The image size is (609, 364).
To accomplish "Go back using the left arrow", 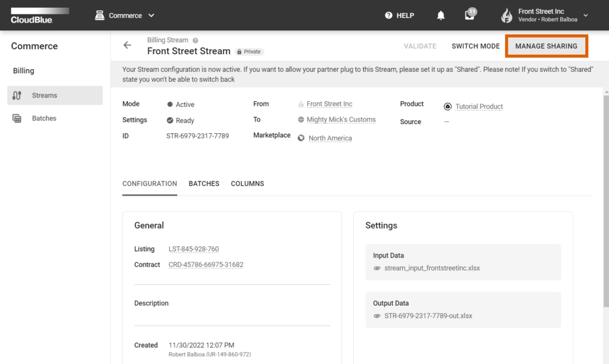I will click(127, 45).
